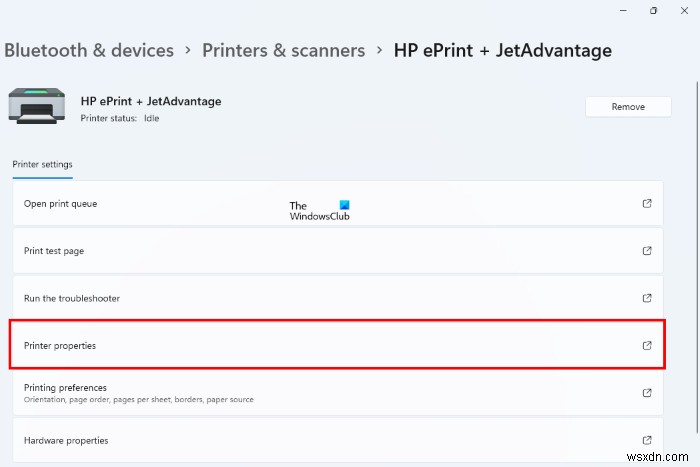Click the HP ePrint + JetAdvantage breadcrumb title
The width and height of the screenshot is (700, 467).
[503, 50]
